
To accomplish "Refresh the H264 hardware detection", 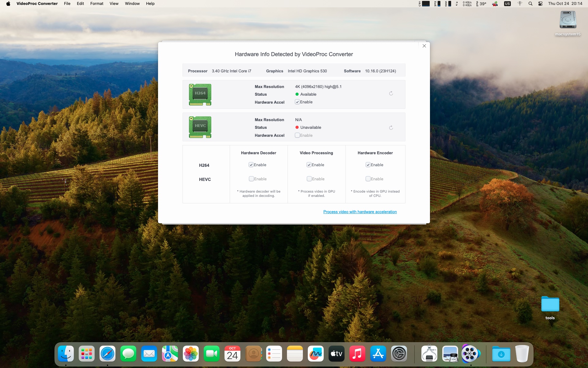I will tap(391, 94).
